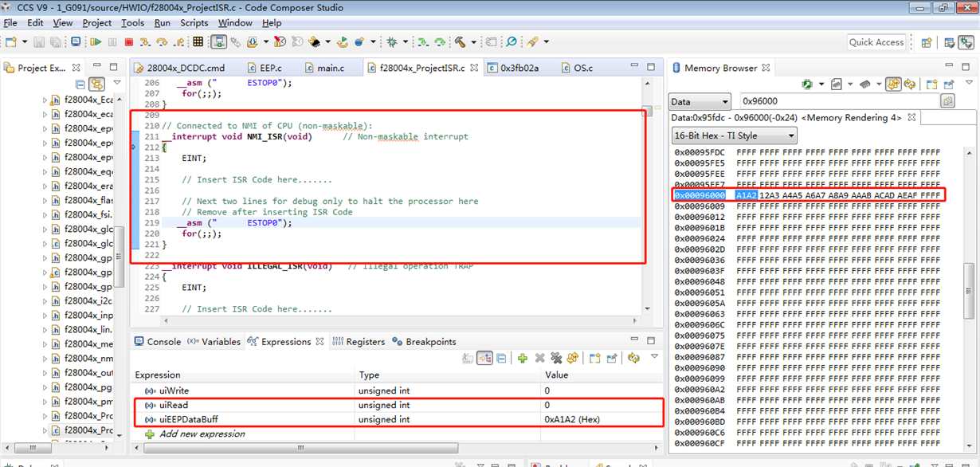Open the 16-Bit Hex - TI Style dropdown

734,135
